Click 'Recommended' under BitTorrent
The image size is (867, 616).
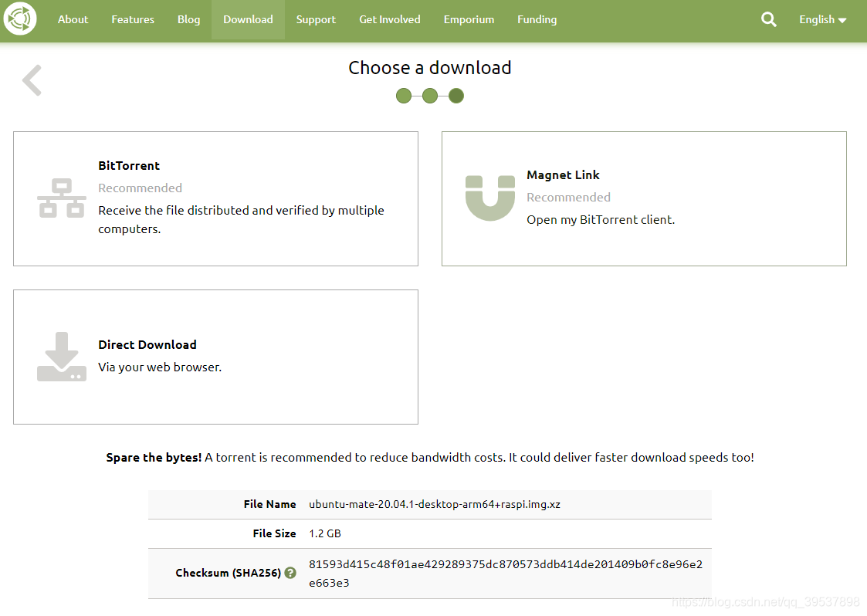[140, 188]
